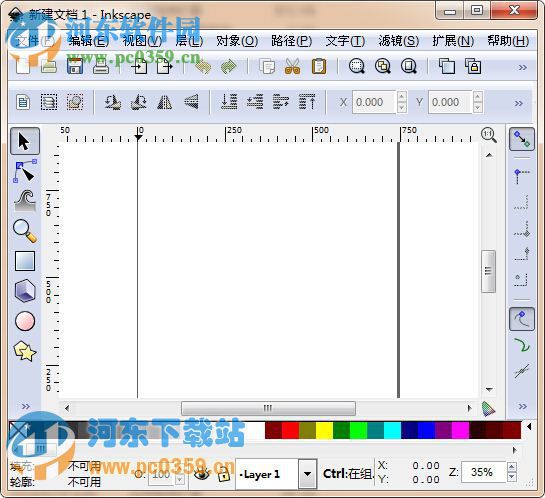Toggle snap to paths green curve
Screen dimensions: 545x498
coord(522,345)
